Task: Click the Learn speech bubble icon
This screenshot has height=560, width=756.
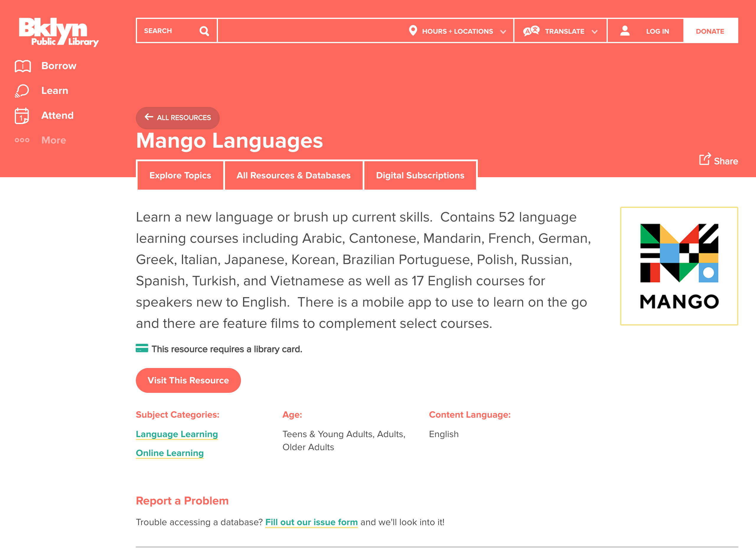Action: point(22,91)
